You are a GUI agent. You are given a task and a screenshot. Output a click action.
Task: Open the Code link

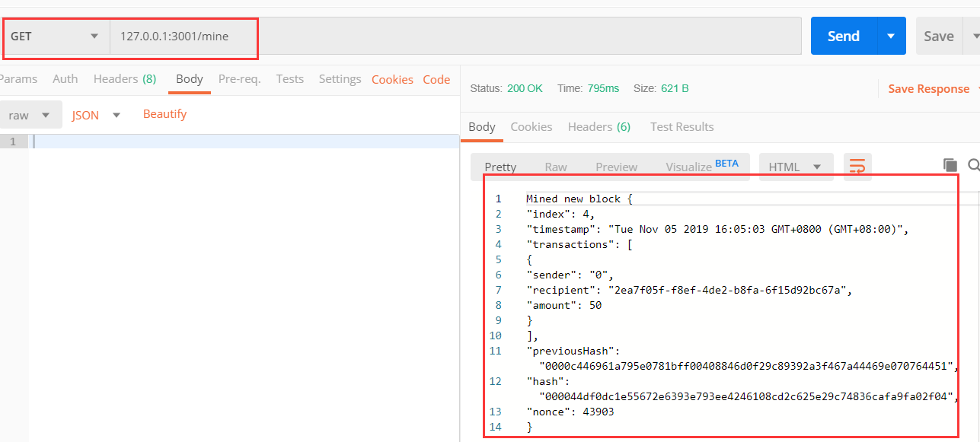(436, 79)
